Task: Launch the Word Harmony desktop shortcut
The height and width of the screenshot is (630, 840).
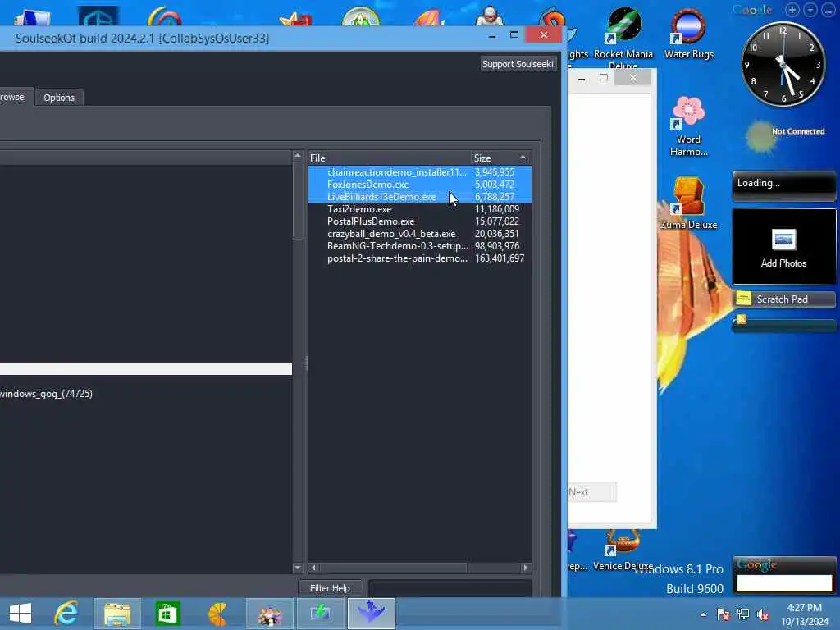Action: click(x=688, y=126)
